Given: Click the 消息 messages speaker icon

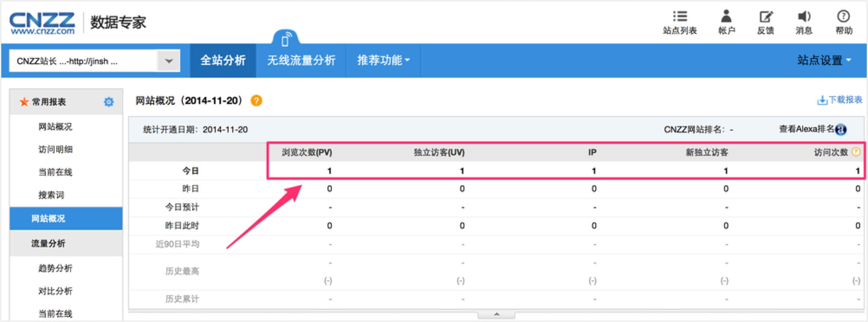Looking at the screenshot, I should tap(804, 17).
